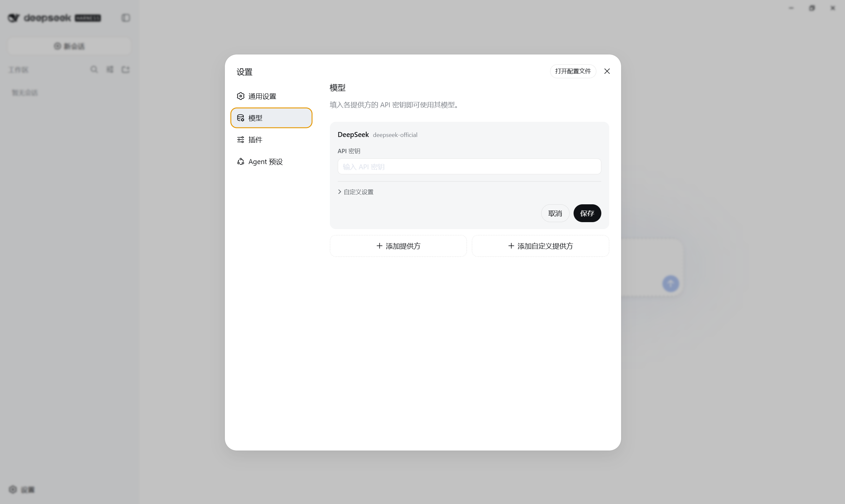Click the 新会话 new chat button
The height and width of the screenshot is (504, 845).
[x=69, y=46]
